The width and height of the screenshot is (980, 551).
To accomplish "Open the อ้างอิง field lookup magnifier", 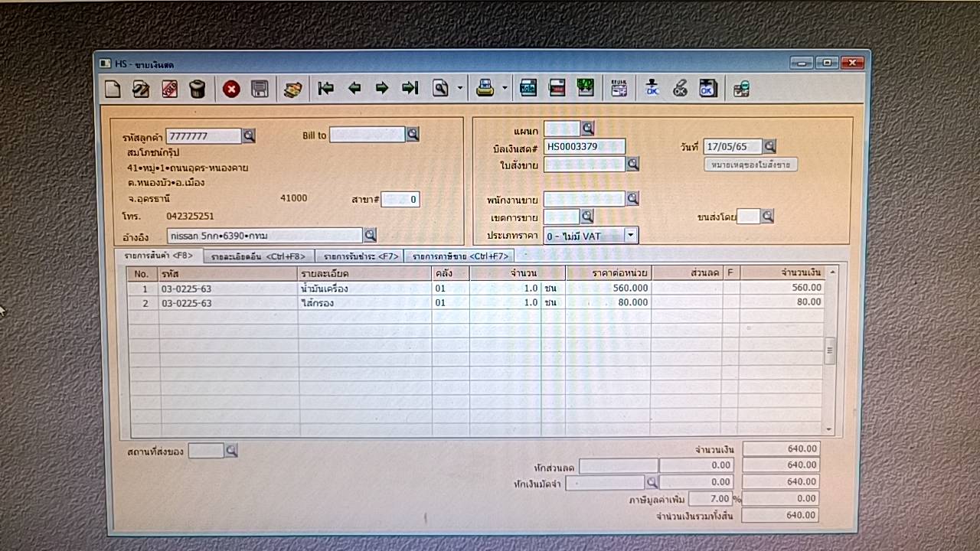I will coord(370,235).
